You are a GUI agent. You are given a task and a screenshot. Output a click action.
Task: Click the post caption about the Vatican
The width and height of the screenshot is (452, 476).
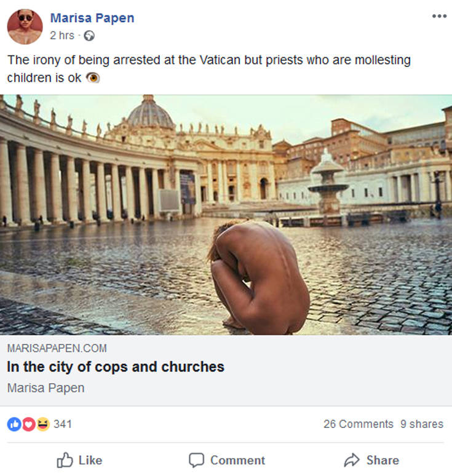click(208, 61)
